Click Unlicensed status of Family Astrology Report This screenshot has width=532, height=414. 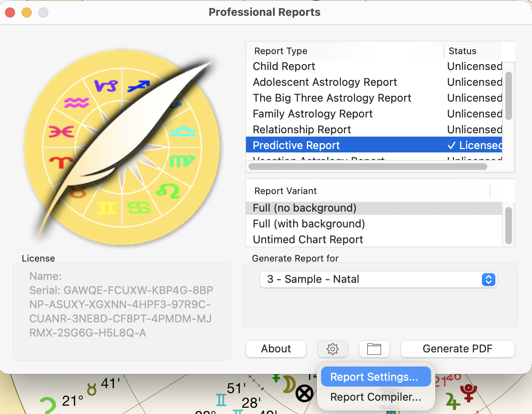(474, 114)
